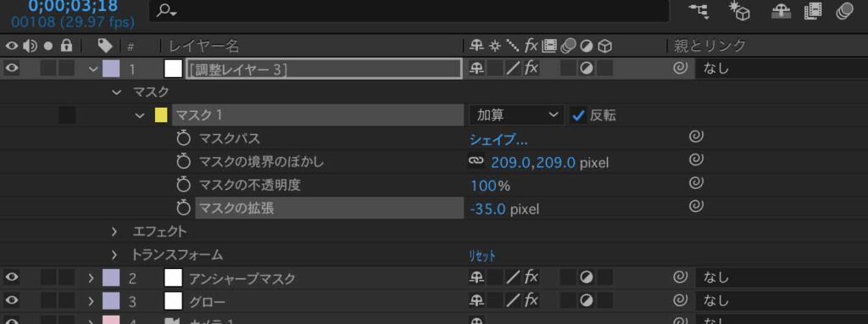Toggle fx switch on グロー layer

(x=531, y=301)
